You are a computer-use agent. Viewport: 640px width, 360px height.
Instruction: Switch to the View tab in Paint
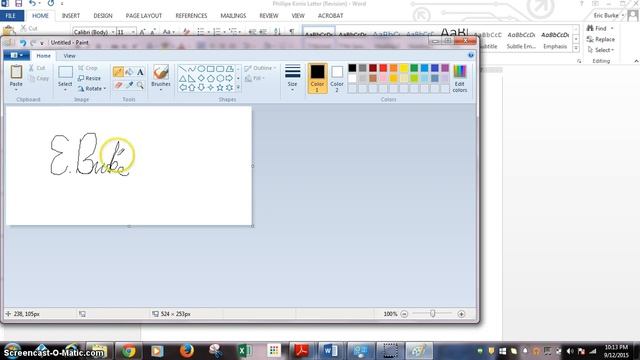tap(69, 56)
